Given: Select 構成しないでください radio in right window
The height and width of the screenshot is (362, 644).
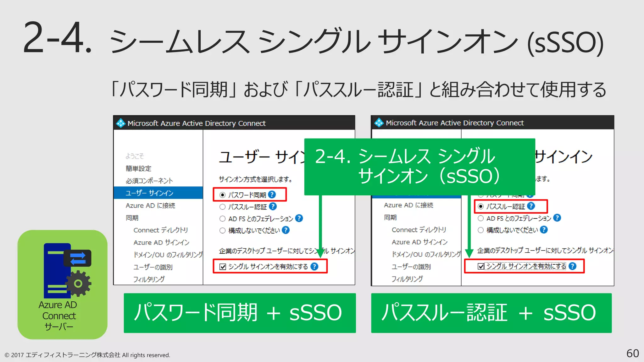Looking at the screenshot, I should 481,230.
